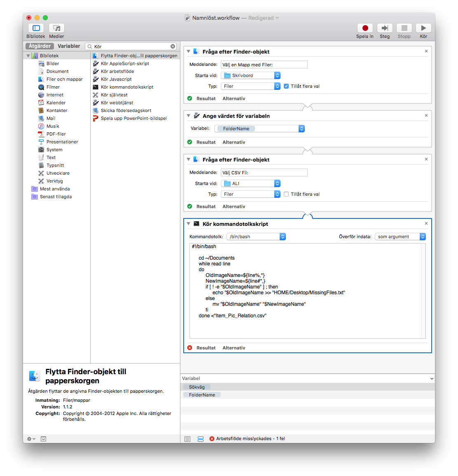This screenshot has width=458, height=476.
Task: Collapse the first Fråga efter Finder-objekt action
Action: (x=188, y=52)
